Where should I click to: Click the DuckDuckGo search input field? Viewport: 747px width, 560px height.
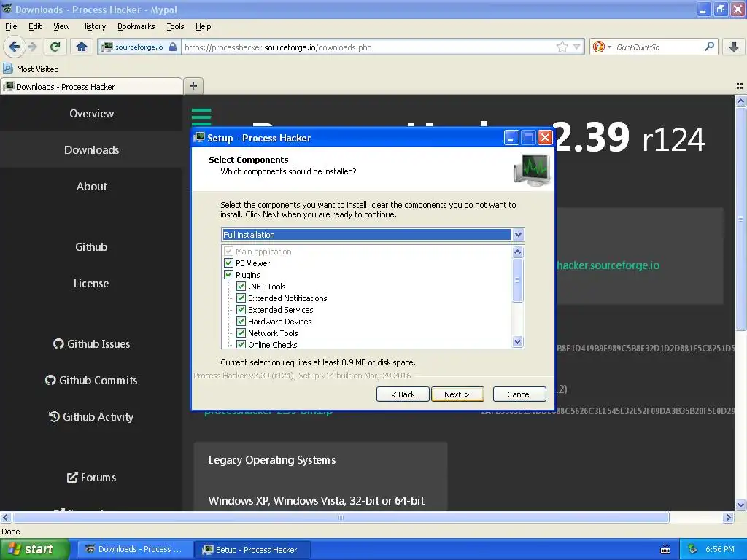(659, 47)
